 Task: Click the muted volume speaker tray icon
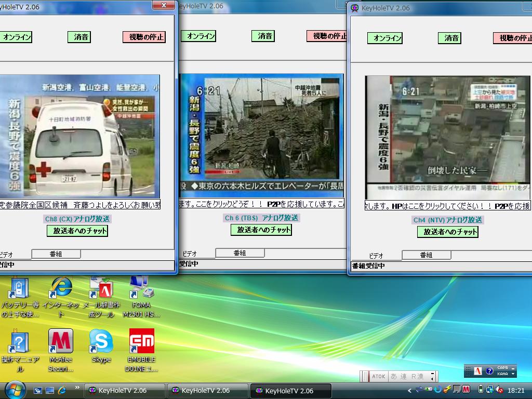pos(499,390)
